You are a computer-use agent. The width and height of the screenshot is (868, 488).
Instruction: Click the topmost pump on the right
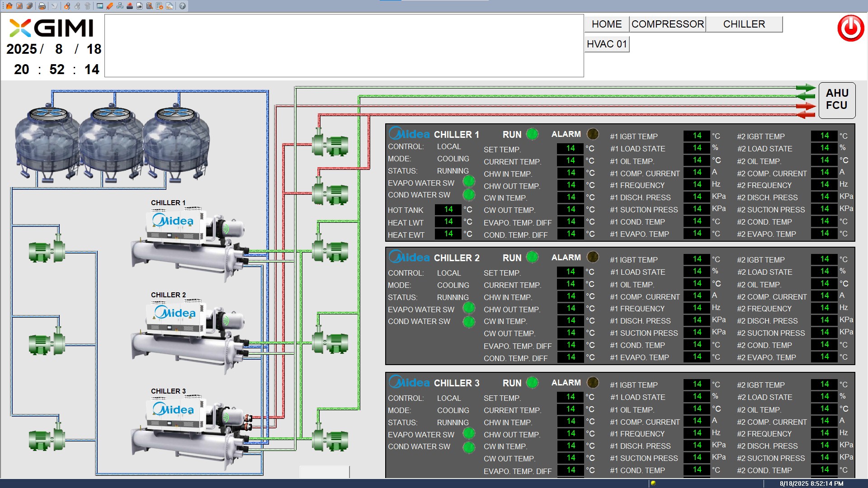coord(330,143)
